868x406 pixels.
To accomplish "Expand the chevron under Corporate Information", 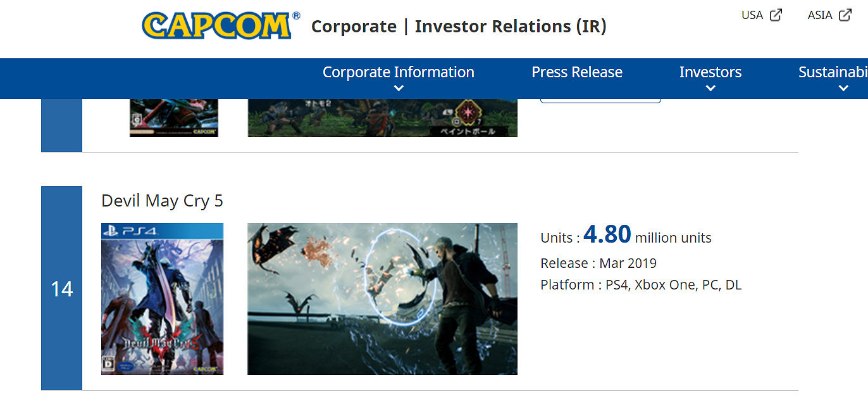I will [399, 89].
